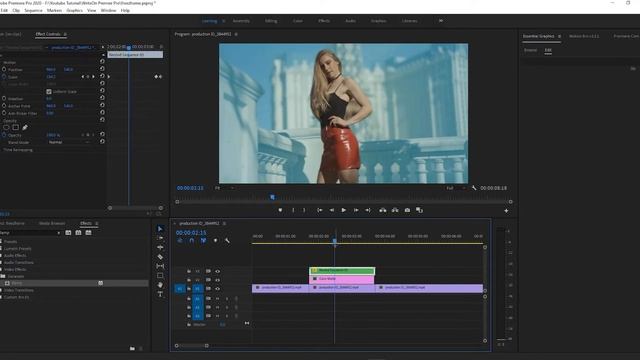
Task: Open workspace overflow chevron menu
Action: point(441,21)
